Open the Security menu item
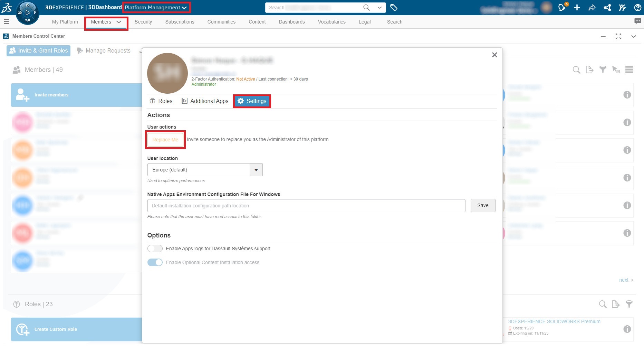 tap(143, 22)
